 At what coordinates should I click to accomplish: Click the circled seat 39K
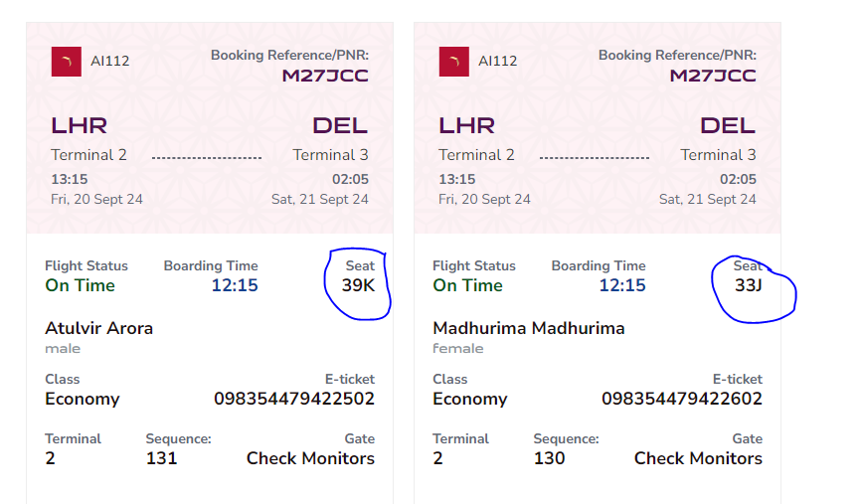(358, 285)
